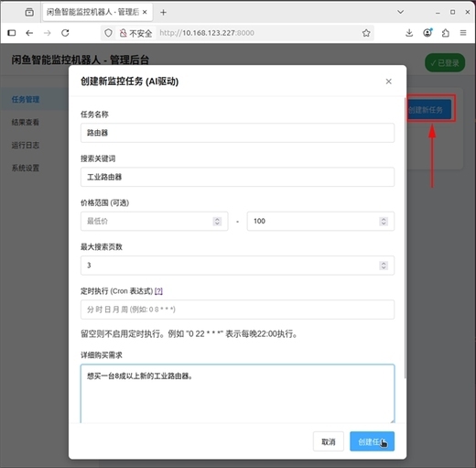Go back using the browser back arrow
This screenshot has width=476, height=468.
click(29, 33)
